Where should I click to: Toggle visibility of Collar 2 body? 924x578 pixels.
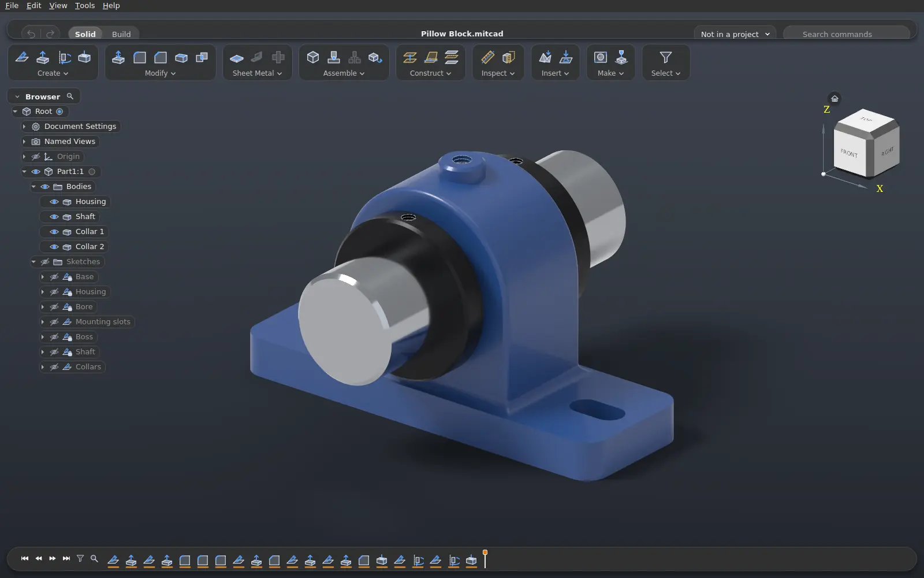tap(54, 247)
